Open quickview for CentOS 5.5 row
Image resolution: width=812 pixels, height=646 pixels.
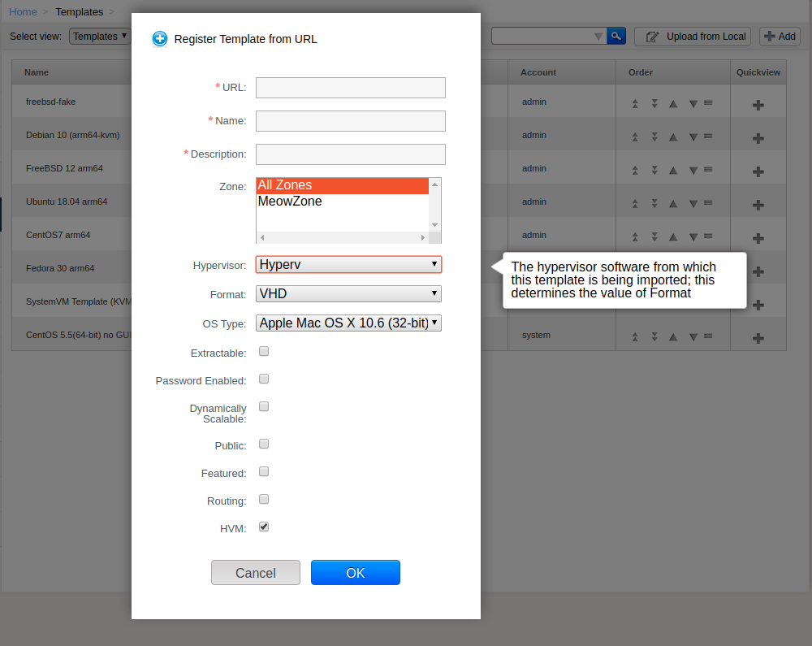758,338
